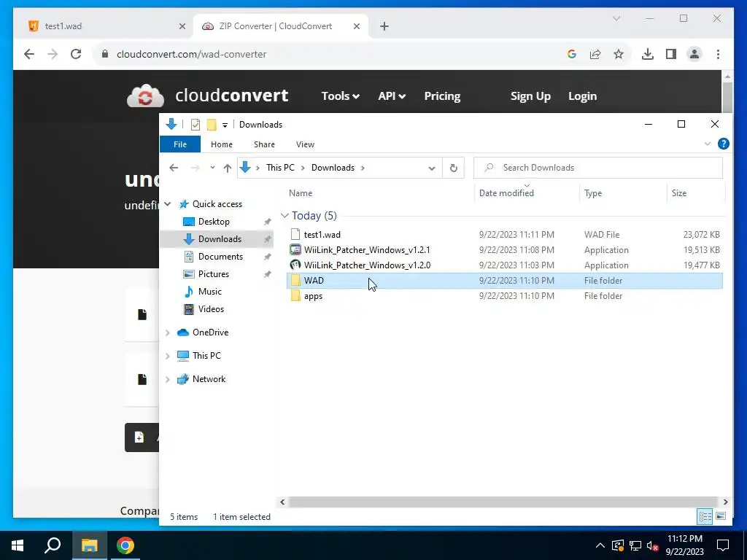Click Chrome's forward navigation arrow
The width and height of the screenshot is (747, 560).
[53, 54]
